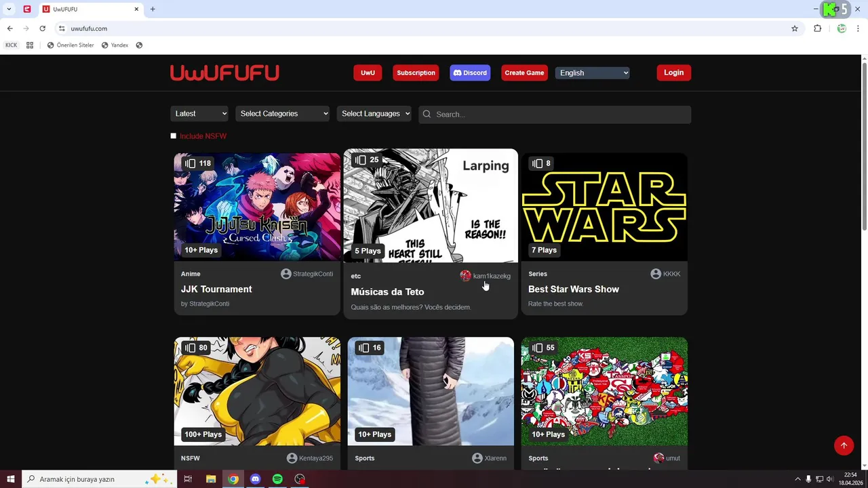Screen dimensions: 868x488
Task: Bookmark page with star icon
Action: (x=795, y=28)
